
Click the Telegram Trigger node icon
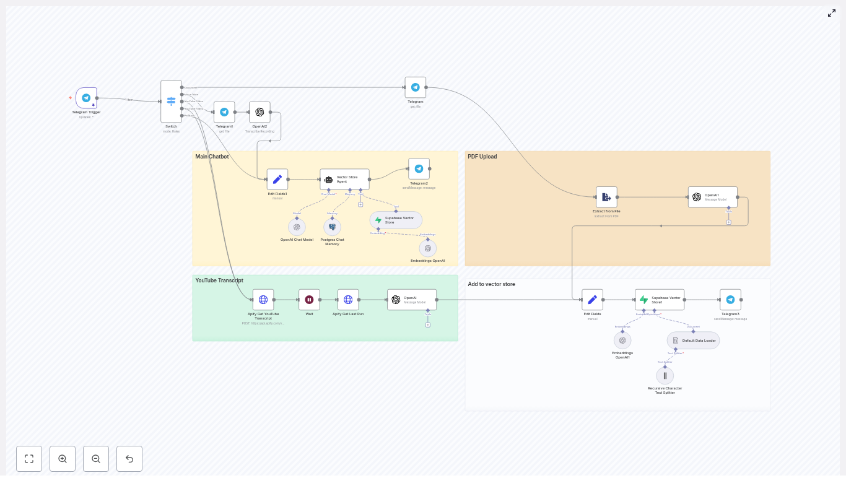click(x=86, y=98)
